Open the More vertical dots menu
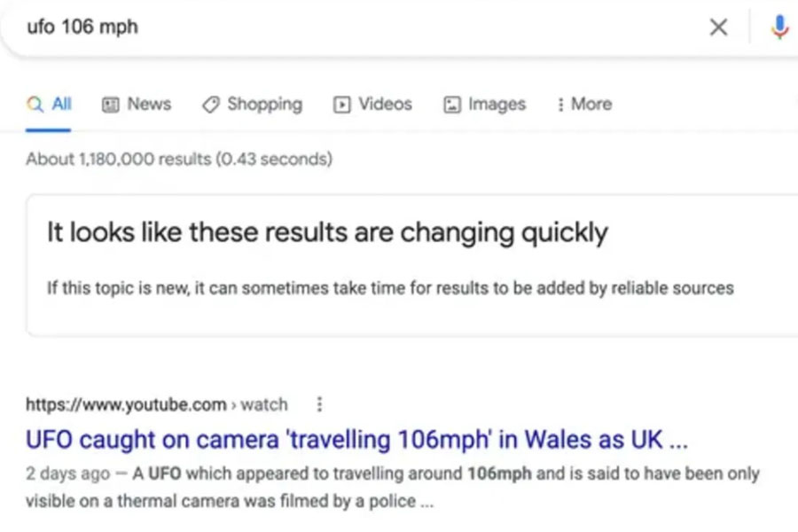 click(560, 105)
